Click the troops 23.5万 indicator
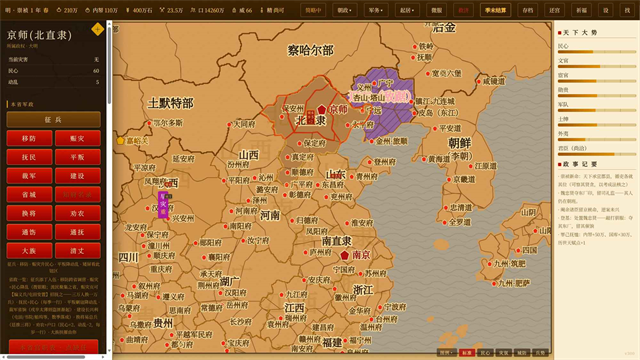 (171, 10)
